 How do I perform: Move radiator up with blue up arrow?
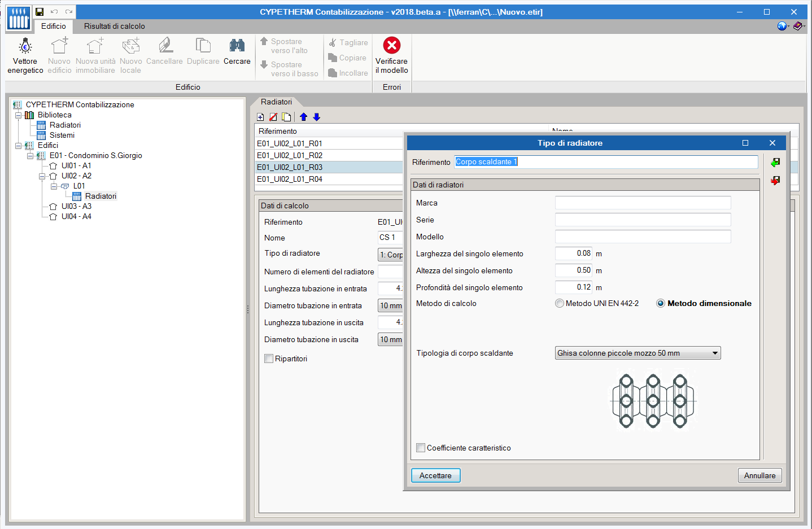pyautogui.click(x=304, y=117)
